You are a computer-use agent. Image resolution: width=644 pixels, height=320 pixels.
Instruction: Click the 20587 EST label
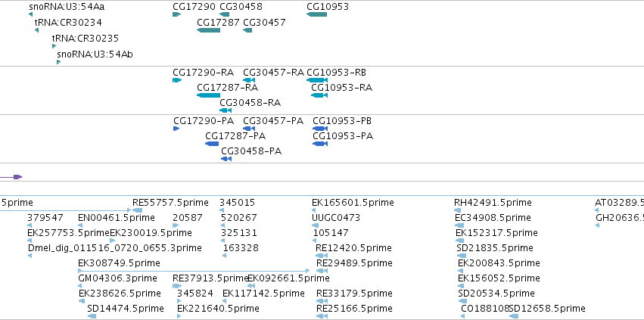187,217
